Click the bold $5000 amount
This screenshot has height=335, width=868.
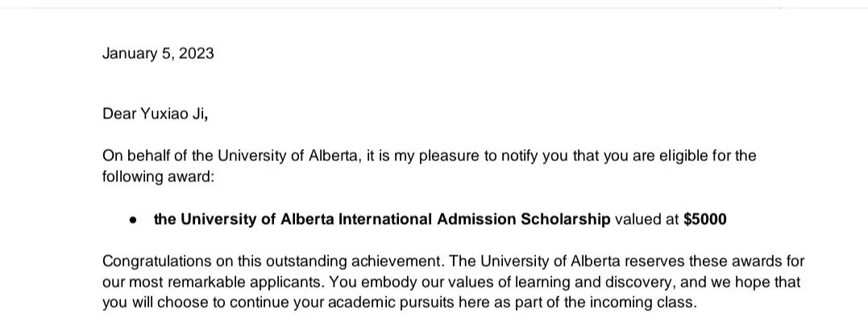[704, 220]
